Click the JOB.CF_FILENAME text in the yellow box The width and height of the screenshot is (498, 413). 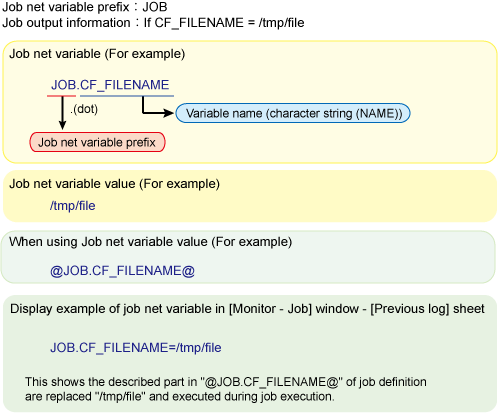[x=110, y=85]
